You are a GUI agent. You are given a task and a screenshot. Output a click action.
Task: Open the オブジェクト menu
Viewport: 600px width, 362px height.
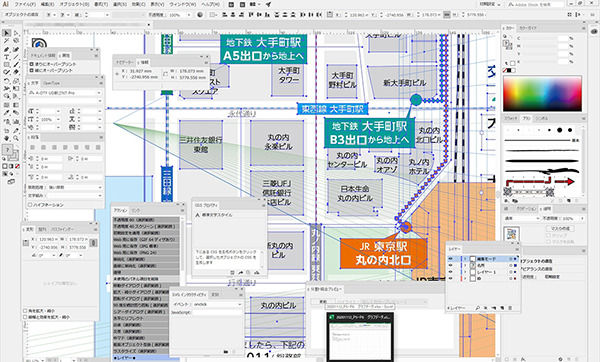(x=74, y=4)
